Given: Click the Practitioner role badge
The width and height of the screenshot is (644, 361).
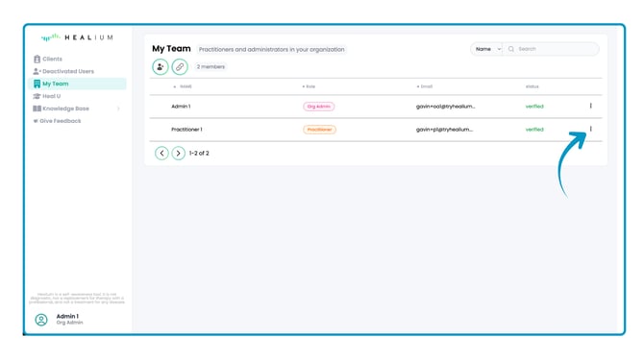Looking at the screenshot, I should click(x=319, y=130).
